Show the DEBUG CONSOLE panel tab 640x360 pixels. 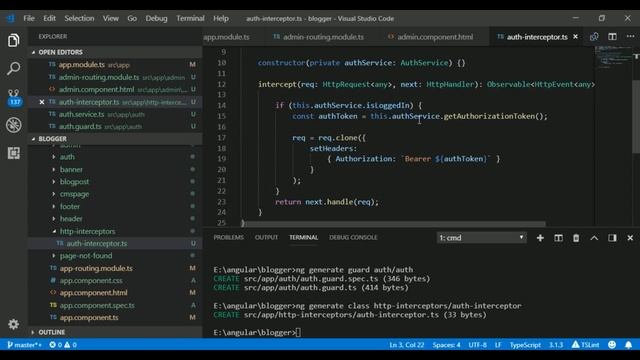[x=353, y=237]
